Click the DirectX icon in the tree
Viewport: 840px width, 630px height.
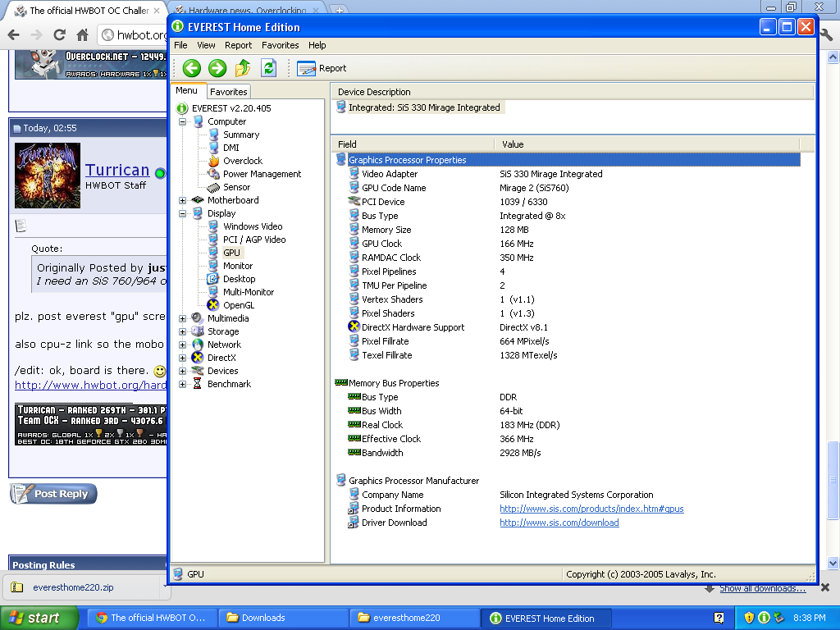pos(198,358)
